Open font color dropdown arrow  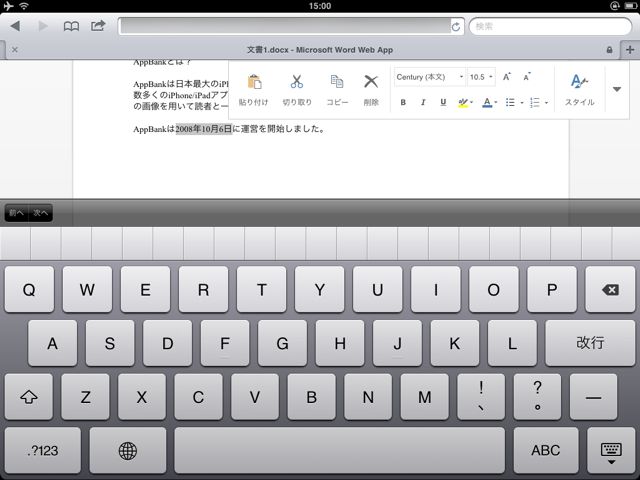click(x=496, y=102)
